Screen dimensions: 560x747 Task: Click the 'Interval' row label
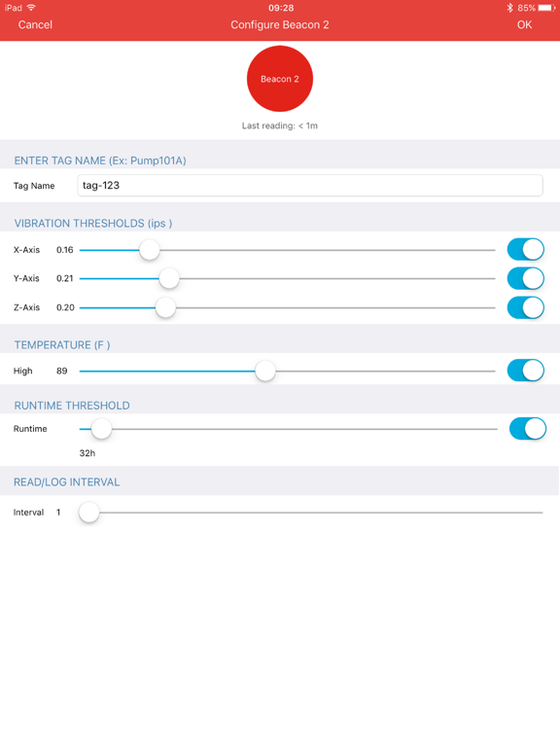(28, 513)
